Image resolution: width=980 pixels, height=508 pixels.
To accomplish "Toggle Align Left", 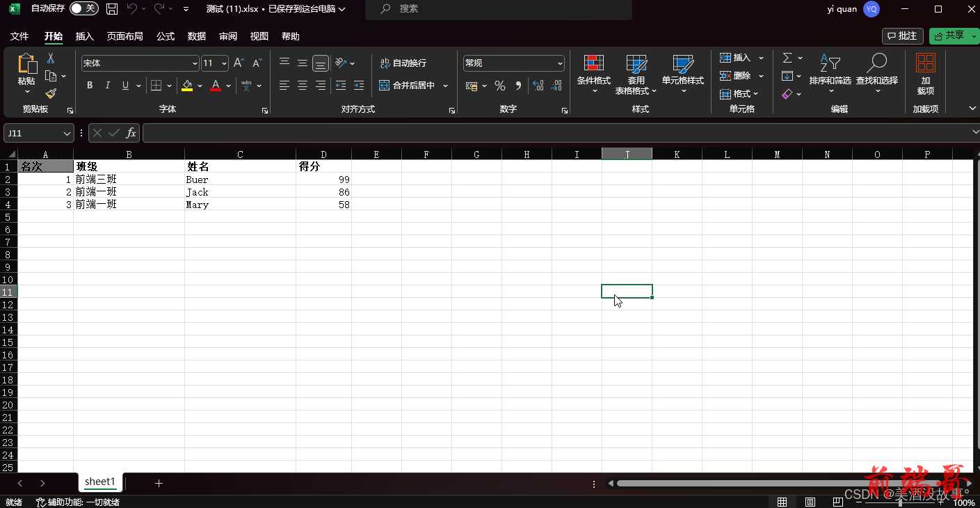I will click(x=284, y=86).
